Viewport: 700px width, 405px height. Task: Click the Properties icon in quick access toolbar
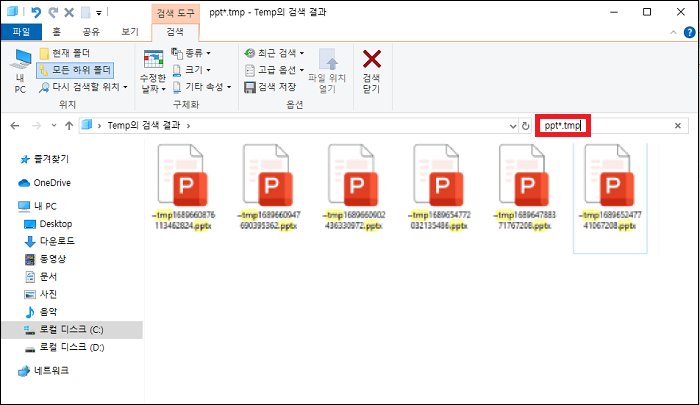click(x=85, y=12)
